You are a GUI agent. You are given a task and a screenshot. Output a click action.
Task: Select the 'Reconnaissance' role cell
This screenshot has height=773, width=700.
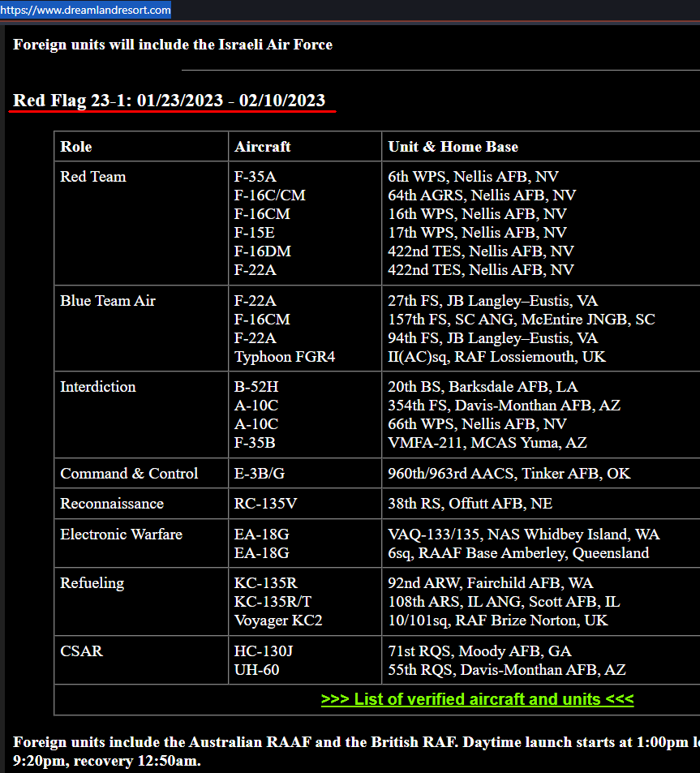112,504
